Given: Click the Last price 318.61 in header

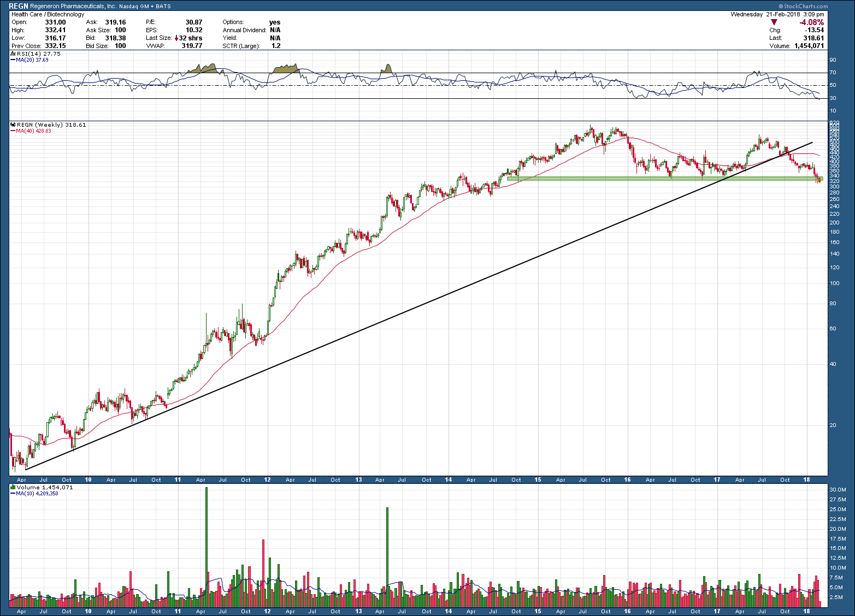Looking at the screenshot, I should 813,38.
